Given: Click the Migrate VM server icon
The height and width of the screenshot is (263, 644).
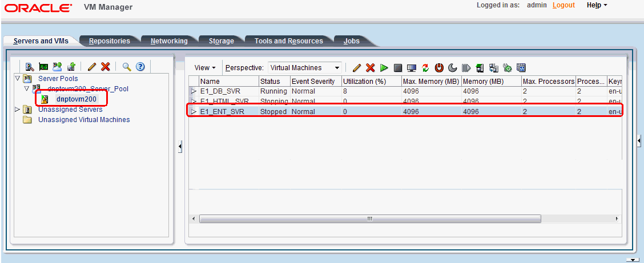Looking at the screenshot, I should tap(480, 68).
